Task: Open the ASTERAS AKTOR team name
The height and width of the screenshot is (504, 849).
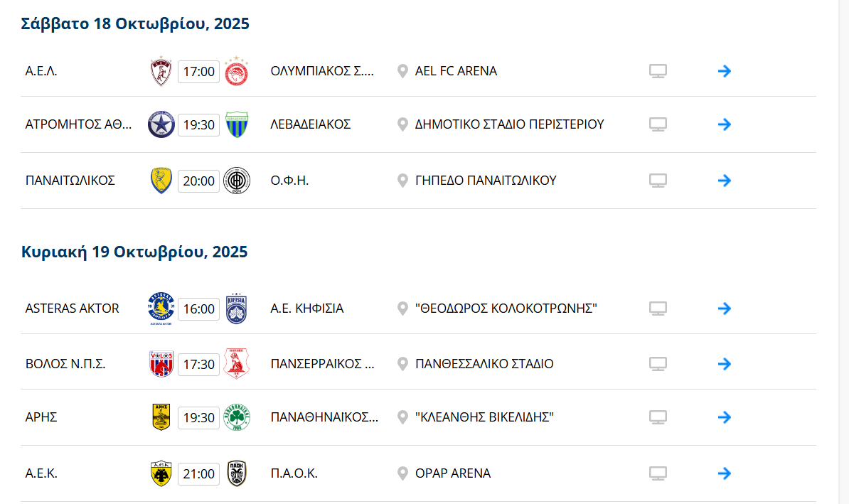Action: (73, 309)
